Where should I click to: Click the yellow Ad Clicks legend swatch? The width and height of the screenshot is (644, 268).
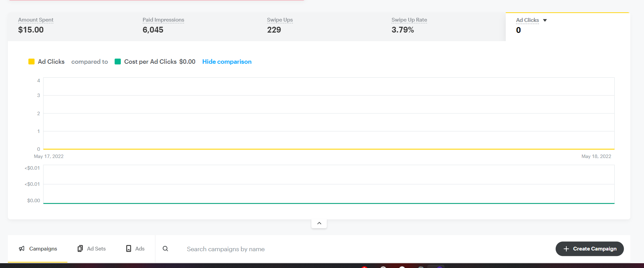pyautogui.click(x=31, y=62)
